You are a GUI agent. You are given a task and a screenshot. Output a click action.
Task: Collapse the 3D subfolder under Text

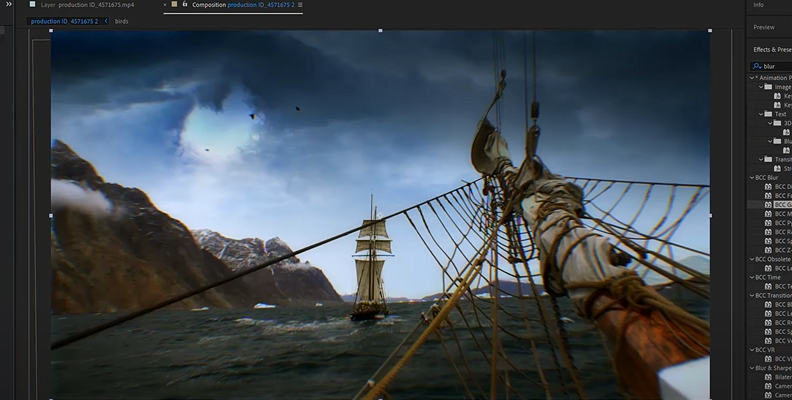tap(770, 123)
